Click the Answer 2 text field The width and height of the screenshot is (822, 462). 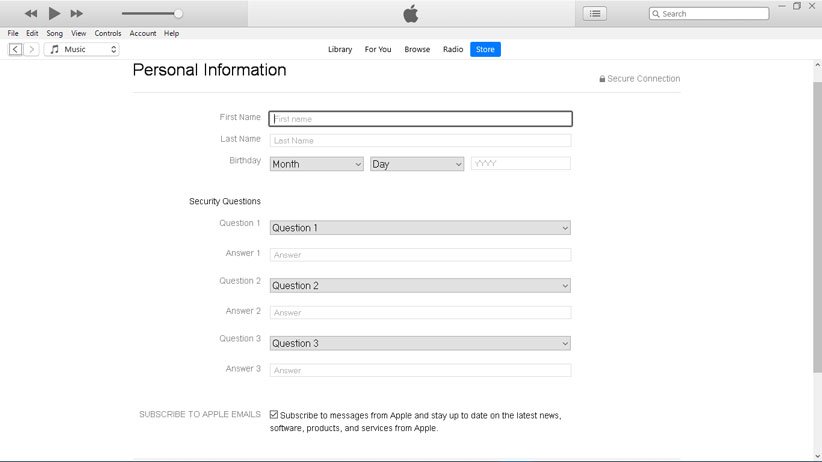coord(420,313)
